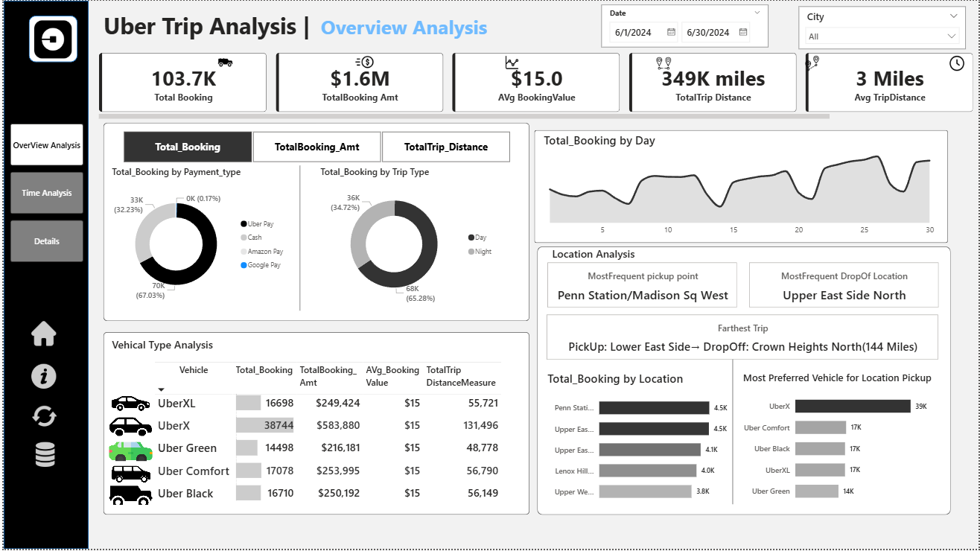
Task: Select the Uber Comfort bar in preferred vehicle chart
Action: coord(820,427)
